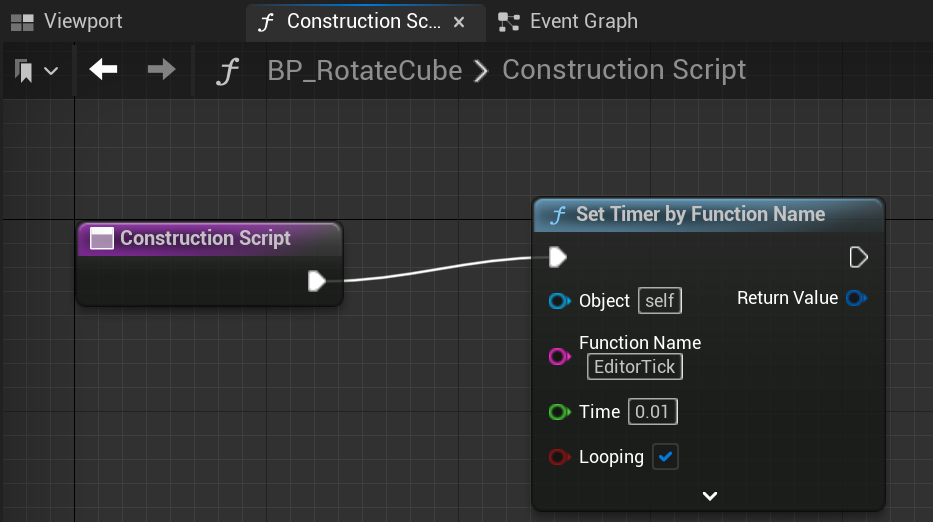Select the Set Timer by Function Name title

(700, 214)
